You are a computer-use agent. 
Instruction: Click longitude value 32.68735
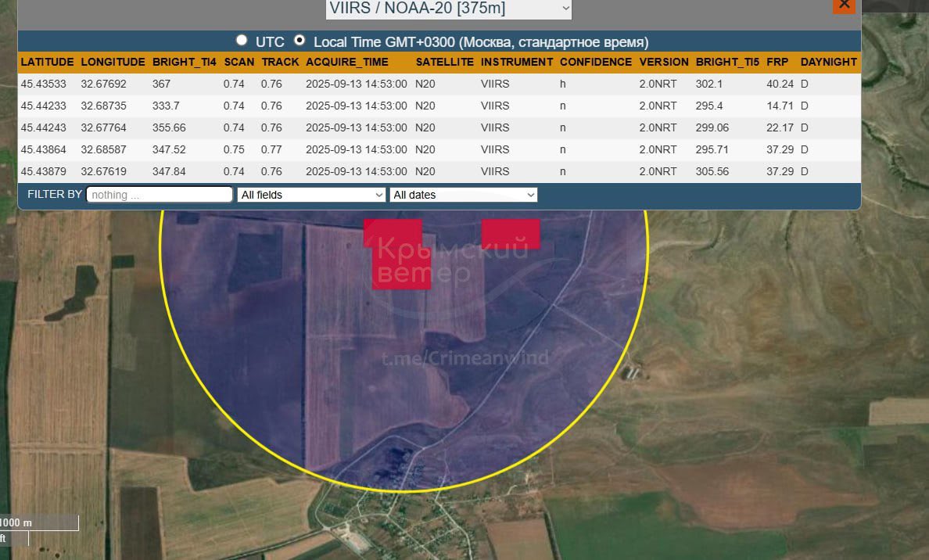(x=104, y=106)
